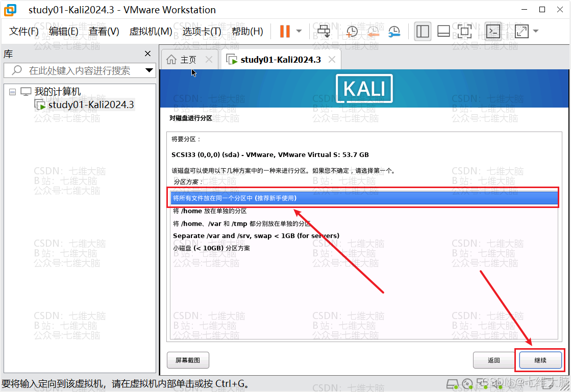Open the snapshot manager wrench-clock icon
The width and height of the screenshot is (571, 392).
pos(394,32)
